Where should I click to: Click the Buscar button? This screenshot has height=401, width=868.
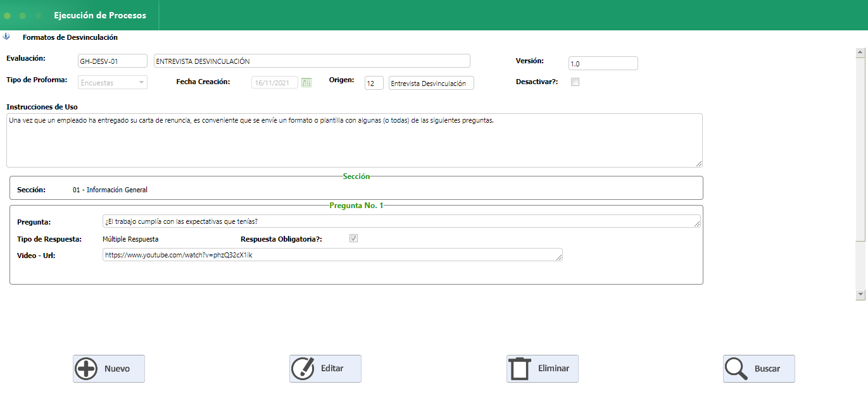click(759, 369)
